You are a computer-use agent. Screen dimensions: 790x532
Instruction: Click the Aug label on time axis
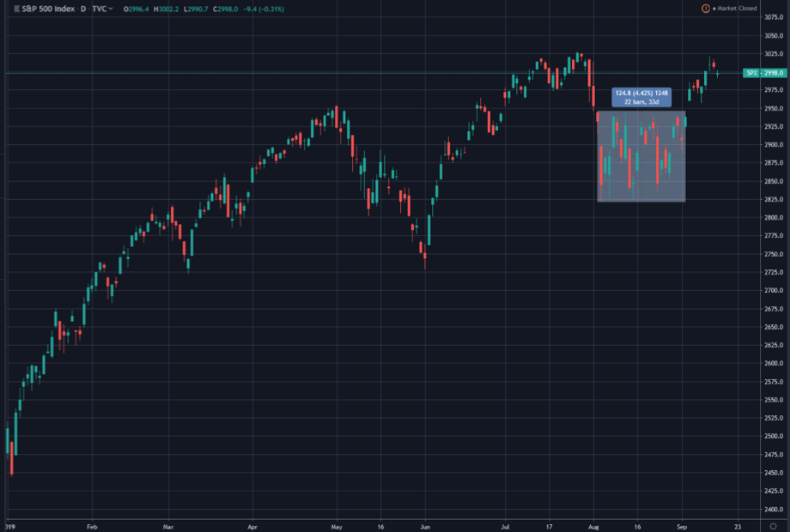(595, 525)
